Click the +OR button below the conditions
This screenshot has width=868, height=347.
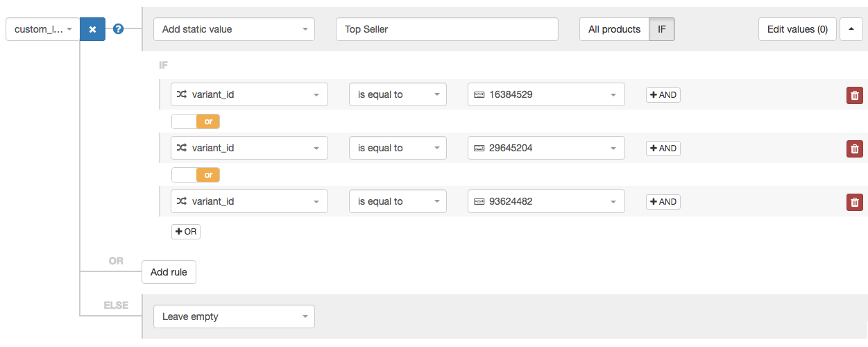tap(186, 231)
